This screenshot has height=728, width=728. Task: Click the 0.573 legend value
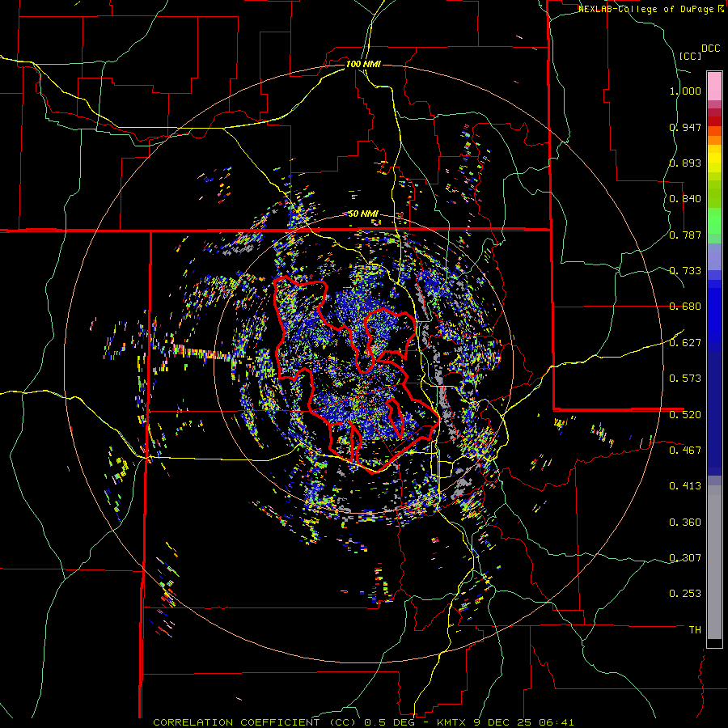[x=685, y=379]
